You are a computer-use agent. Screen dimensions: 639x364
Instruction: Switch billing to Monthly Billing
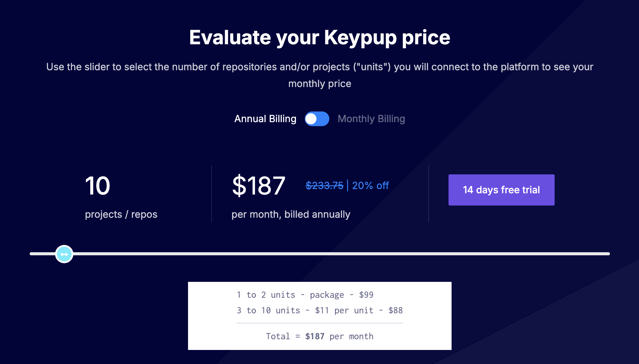point(371,119)
